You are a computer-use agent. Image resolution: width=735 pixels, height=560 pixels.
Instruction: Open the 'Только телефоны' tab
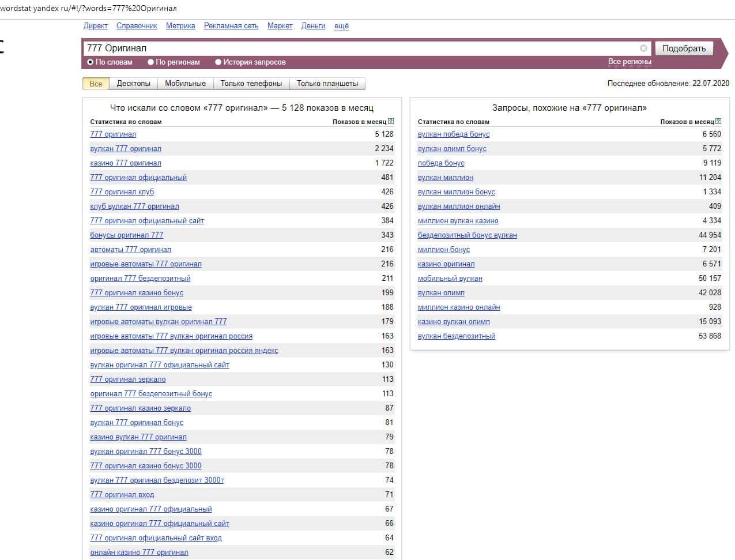(251, 84)
